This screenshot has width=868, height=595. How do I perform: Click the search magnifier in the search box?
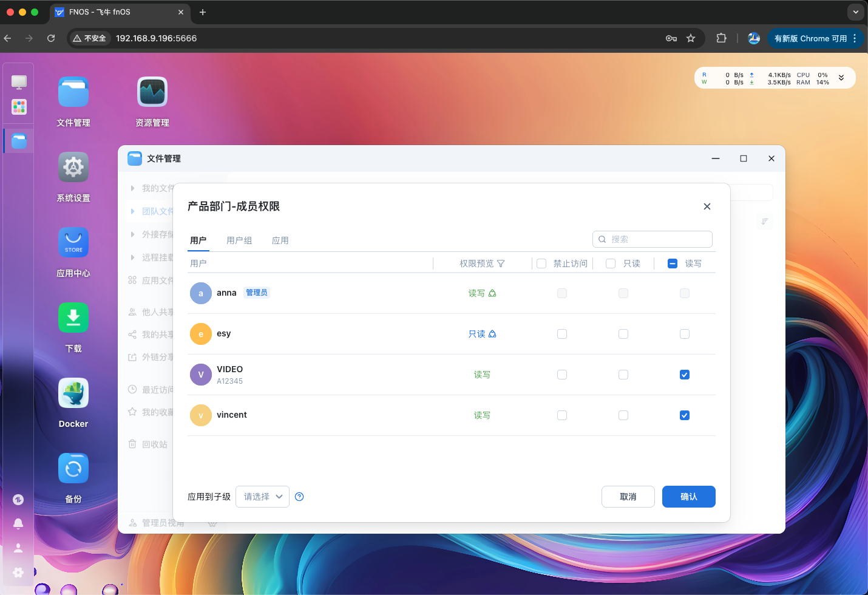coord(602,239)
